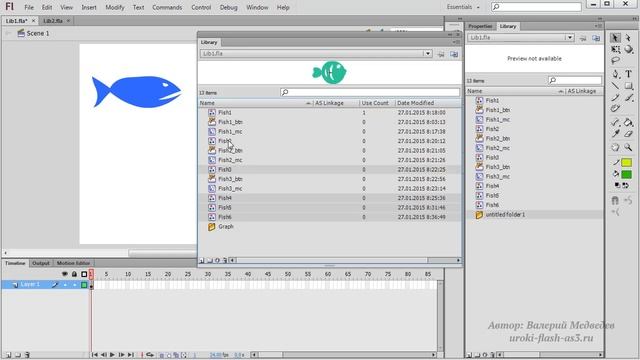This screenshot has height=360, width=640.
Task: Select the Rectangle tool
Action: coord(629,86)
